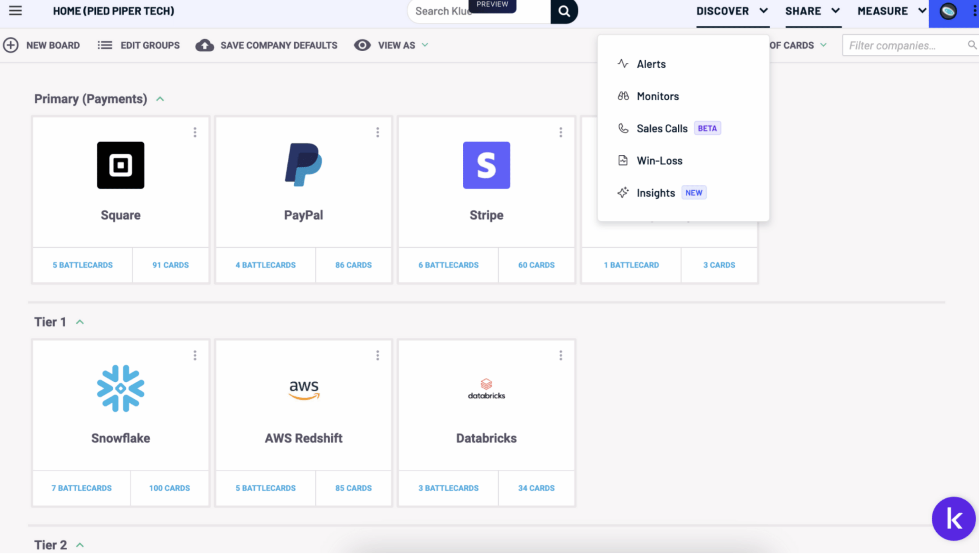Screen dimensions: 980x554
Task: Expand the Measure dropdown menu
Action: coord(892,11)
